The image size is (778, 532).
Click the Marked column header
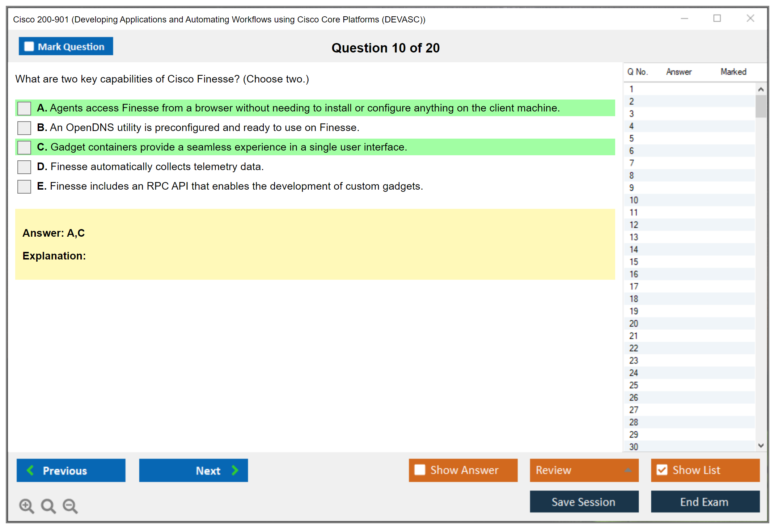pos(733,72)
